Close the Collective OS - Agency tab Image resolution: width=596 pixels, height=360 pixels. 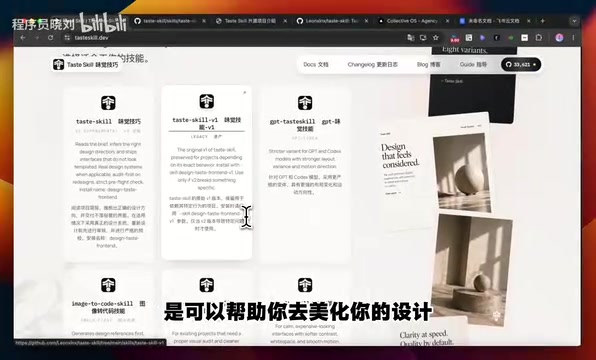click(x=447, y=21)
